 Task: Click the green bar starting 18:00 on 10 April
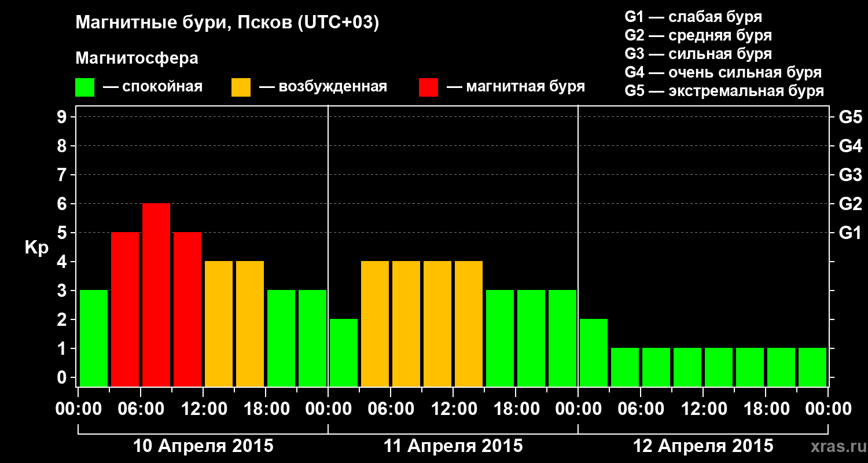[281, 338]
